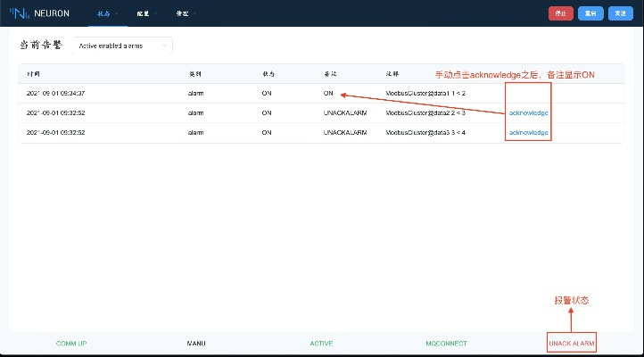
Task: Click the MANU status indicator
Action: coord(196,343)
